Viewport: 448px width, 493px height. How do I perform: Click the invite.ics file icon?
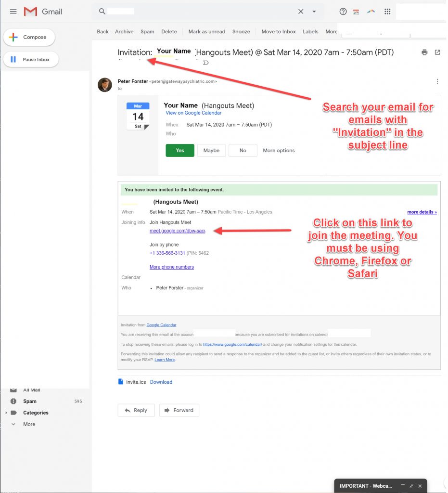coord(121,382)
